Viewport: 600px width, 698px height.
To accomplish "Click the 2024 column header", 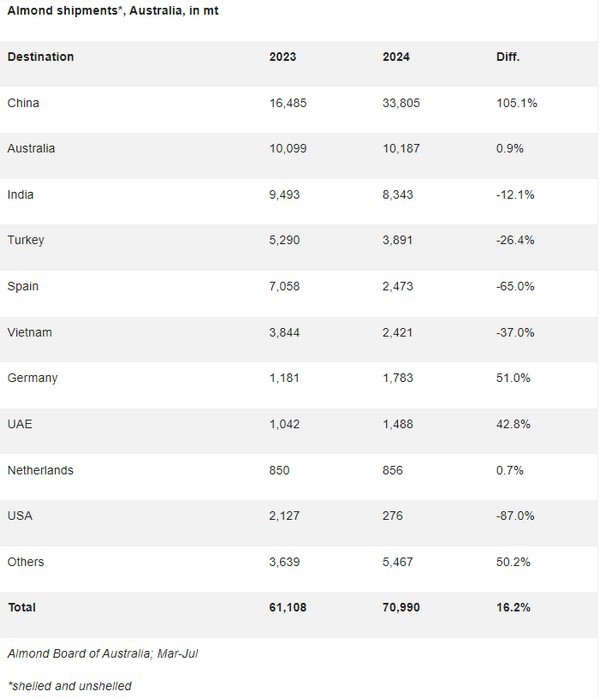I will [397, 57].
